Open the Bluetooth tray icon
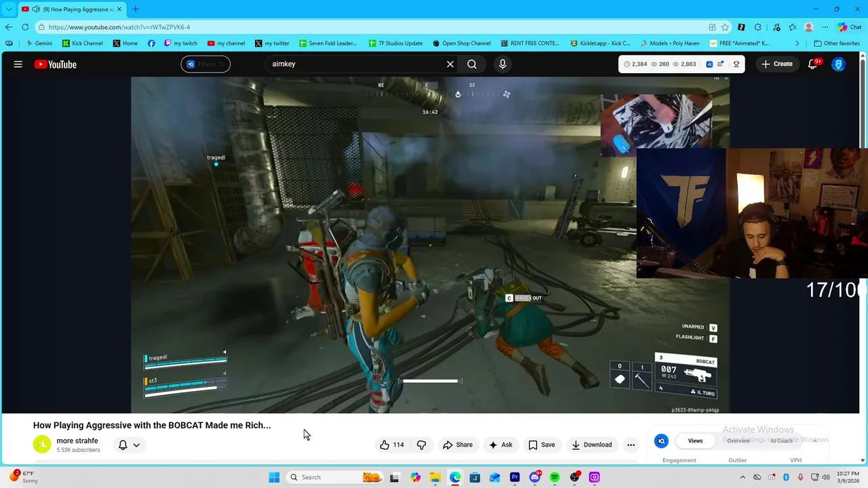 (786, 477)
